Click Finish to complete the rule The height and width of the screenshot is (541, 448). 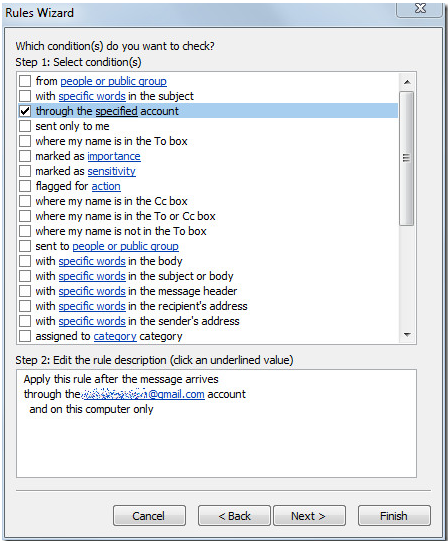coord(394,516)
